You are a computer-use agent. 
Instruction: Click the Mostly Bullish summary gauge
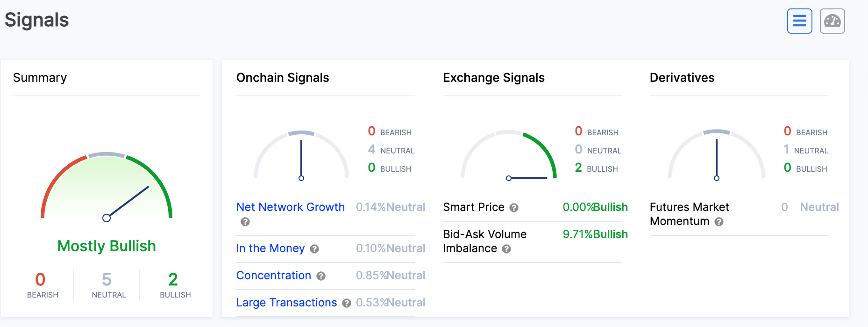tap(107, 187)
